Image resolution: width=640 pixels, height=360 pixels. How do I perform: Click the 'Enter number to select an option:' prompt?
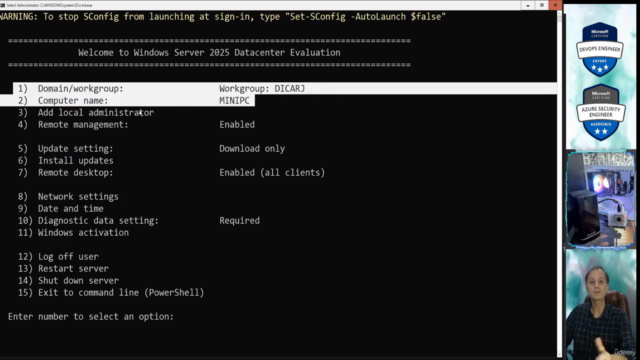tap(91, 317)
